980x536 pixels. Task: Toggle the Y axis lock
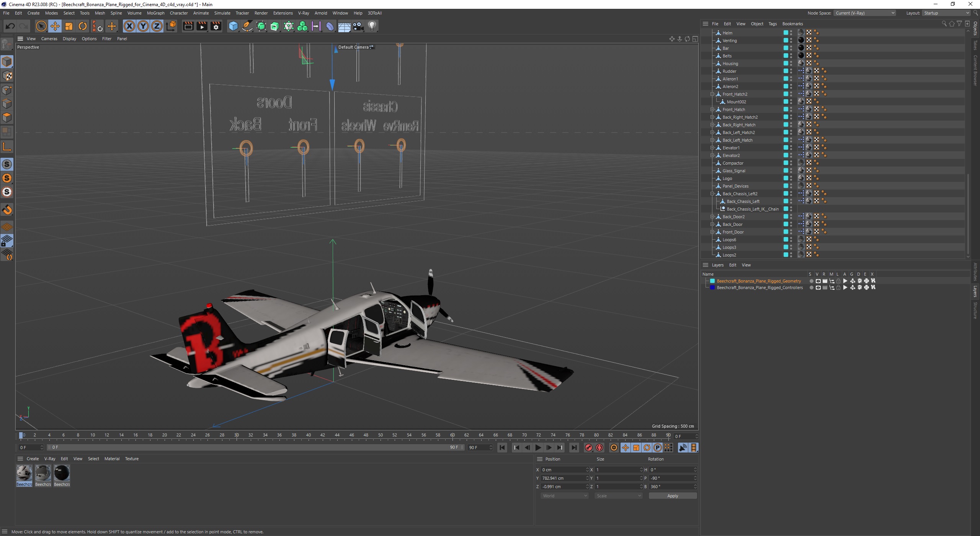coord(143,26)
